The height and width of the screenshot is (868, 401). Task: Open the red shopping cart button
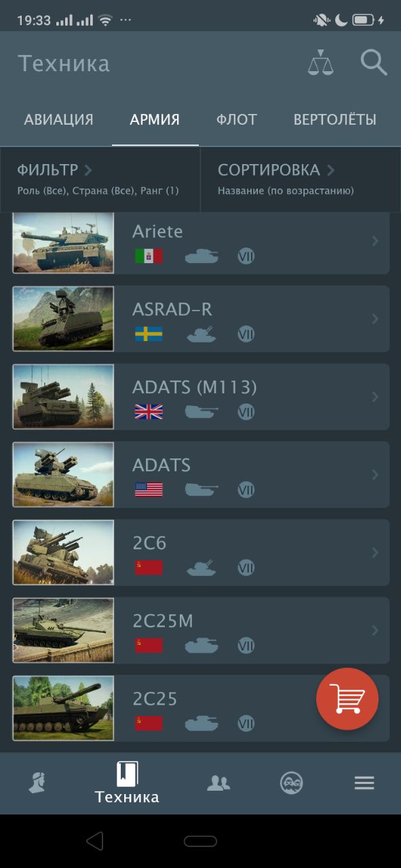(347, 699)
